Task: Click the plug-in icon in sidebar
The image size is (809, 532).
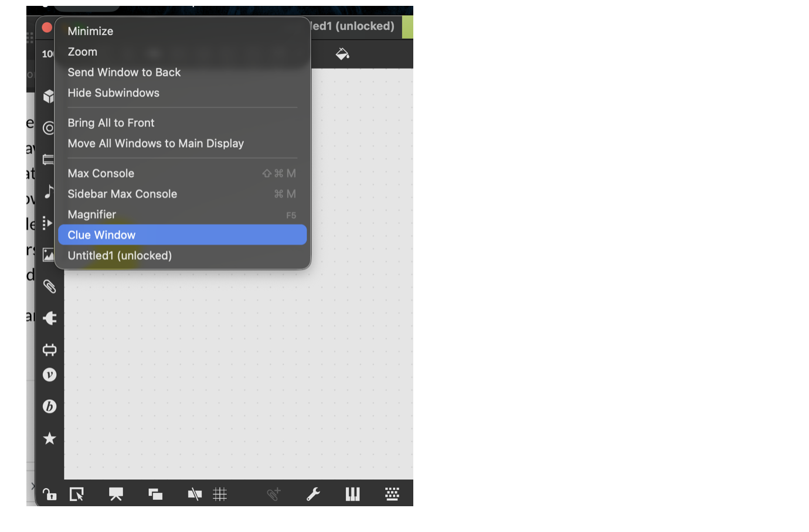Action: pyautogui.click(x=50, y=318)
